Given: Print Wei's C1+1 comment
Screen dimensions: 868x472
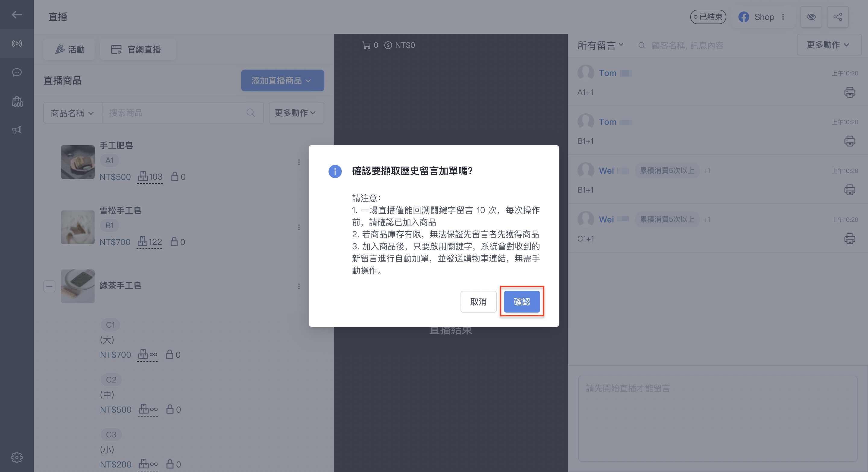Looking at the screenshot, I should point(850,238).
